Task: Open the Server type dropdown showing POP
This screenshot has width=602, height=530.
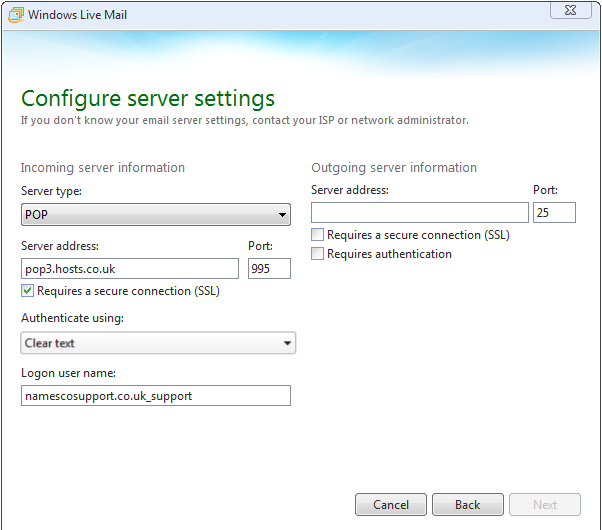Action: [155, 214]
